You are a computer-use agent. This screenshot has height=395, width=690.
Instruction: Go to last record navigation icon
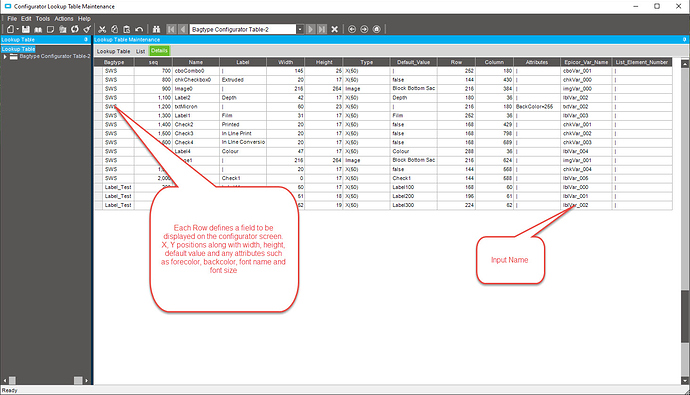[322, 29]
